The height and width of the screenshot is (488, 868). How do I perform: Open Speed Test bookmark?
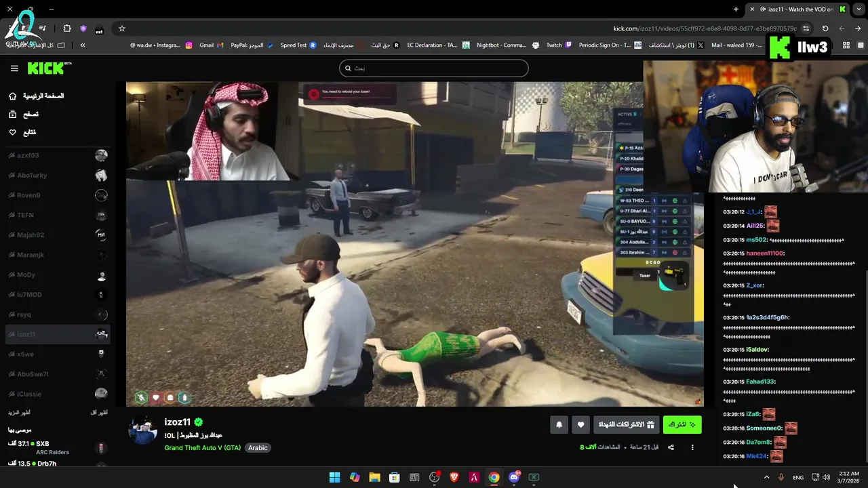(x=298, y=45)
